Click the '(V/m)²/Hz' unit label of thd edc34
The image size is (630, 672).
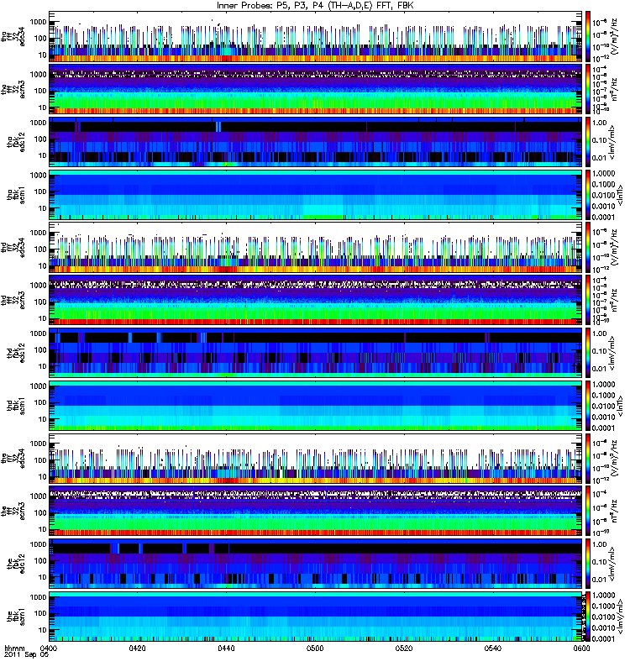point(613,248)
